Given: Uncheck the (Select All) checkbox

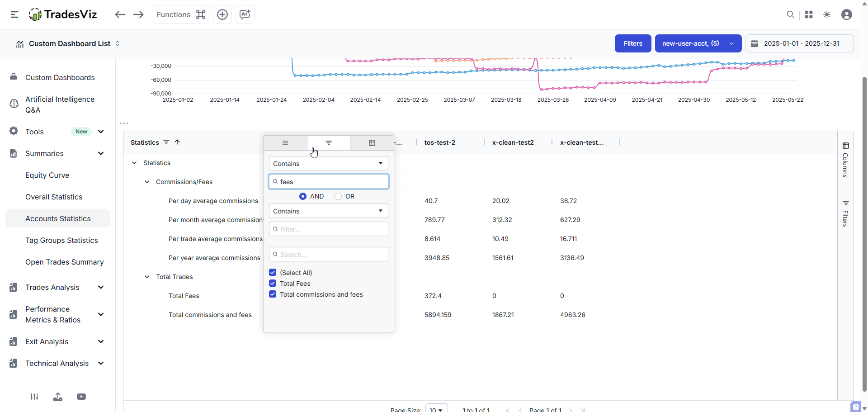Looking at the screenshot, I should [273, 273].
